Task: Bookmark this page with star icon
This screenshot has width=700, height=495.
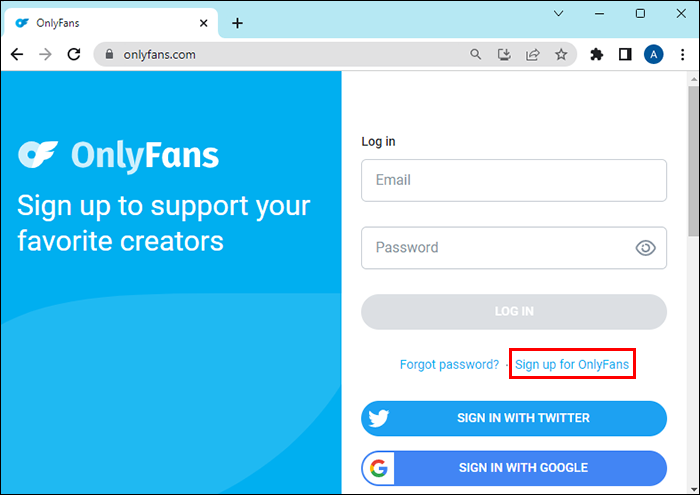Action: coord(561,55)
